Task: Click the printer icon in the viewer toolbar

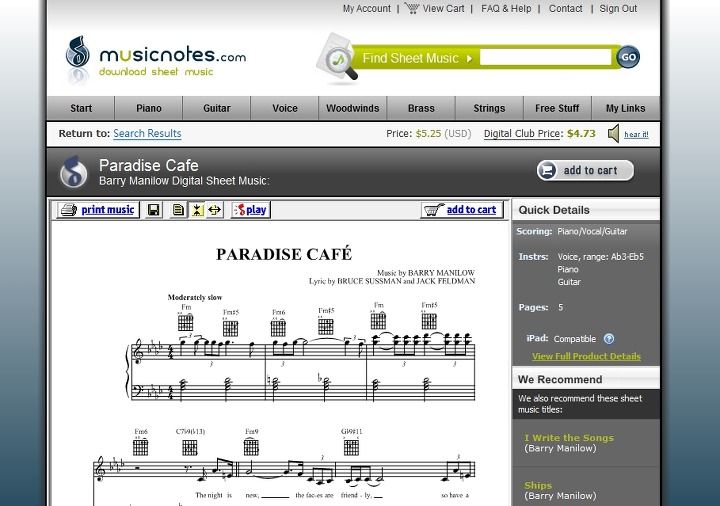Action: [x=69, y=210]
